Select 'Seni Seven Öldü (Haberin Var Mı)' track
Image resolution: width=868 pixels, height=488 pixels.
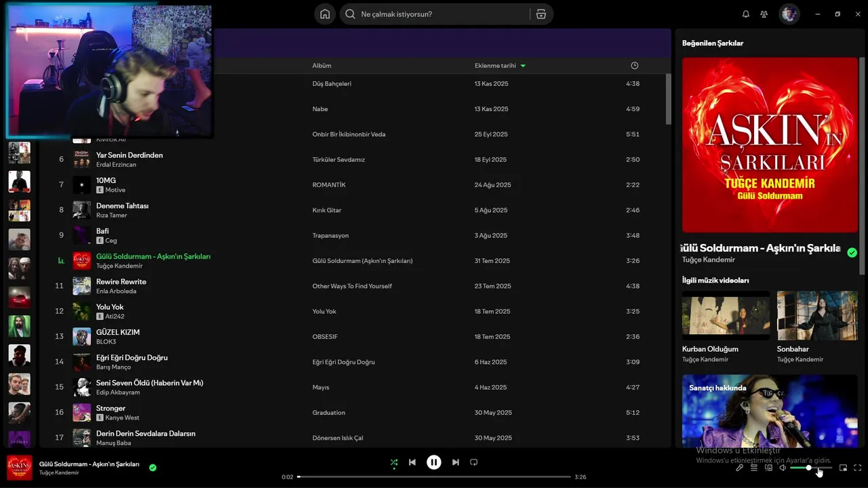(x=150, y=383)
